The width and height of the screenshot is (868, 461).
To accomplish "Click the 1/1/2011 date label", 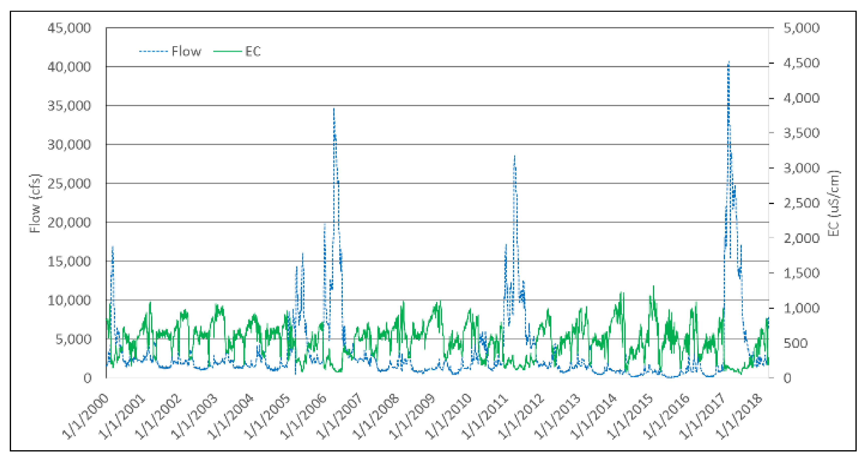I will (x=485, y=417).
